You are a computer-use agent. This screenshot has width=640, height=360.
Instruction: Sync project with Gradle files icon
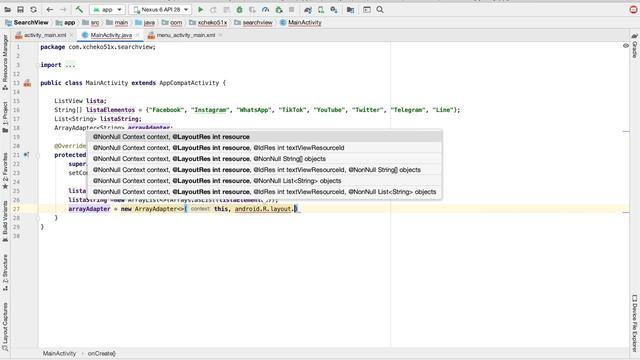click(308, 9)
